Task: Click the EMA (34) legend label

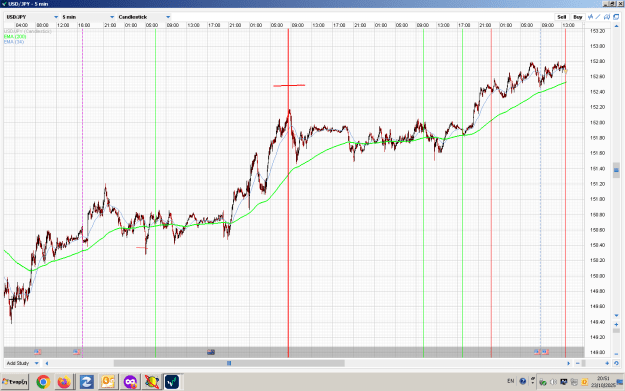Action: (14, 42)
